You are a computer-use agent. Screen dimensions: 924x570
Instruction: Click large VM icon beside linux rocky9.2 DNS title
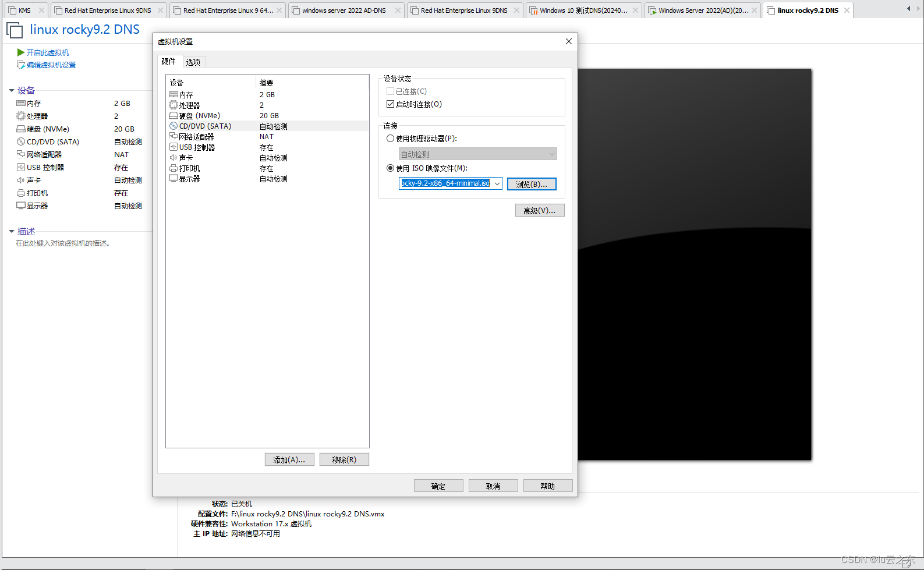(15, 30)
